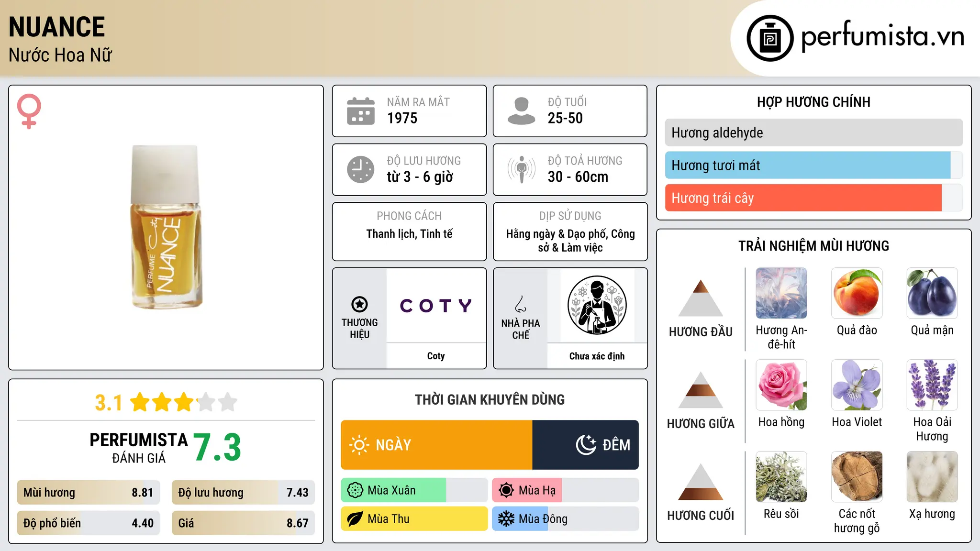Open the Nuance perfume bottle image
Screen dimensions: 980x551
(x=166, y=227)
